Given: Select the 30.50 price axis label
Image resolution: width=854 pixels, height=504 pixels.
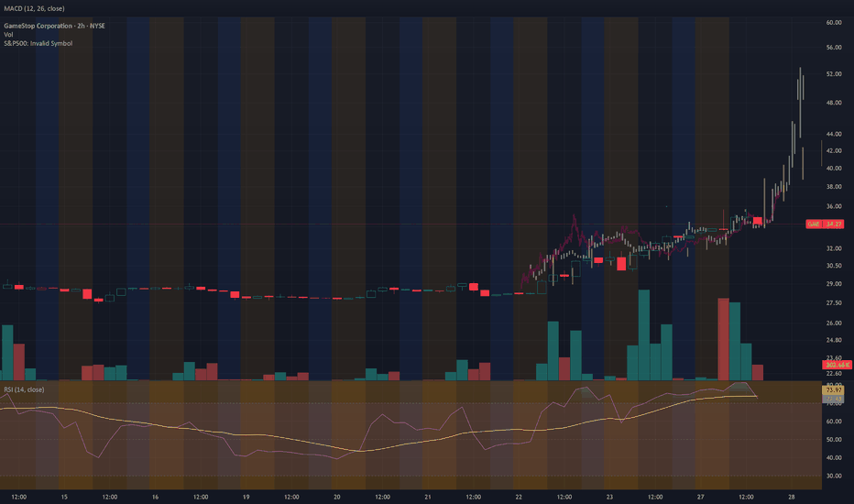Looking at the screenshot, I should click(x=833, y=266).
